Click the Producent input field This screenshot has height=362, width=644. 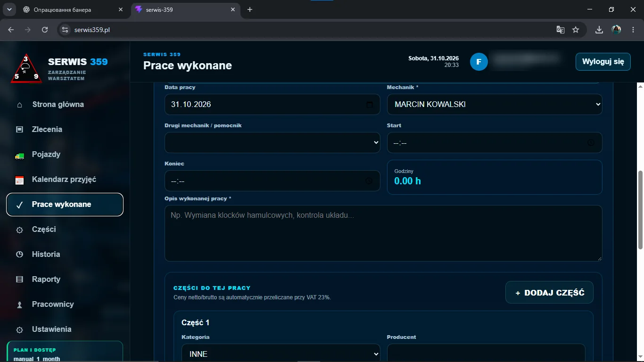pyautogui.click(x=486, y=354)
